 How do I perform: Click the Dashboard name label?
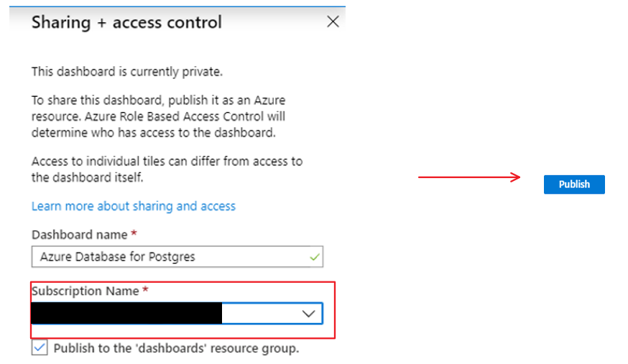[x=79, y=235]
